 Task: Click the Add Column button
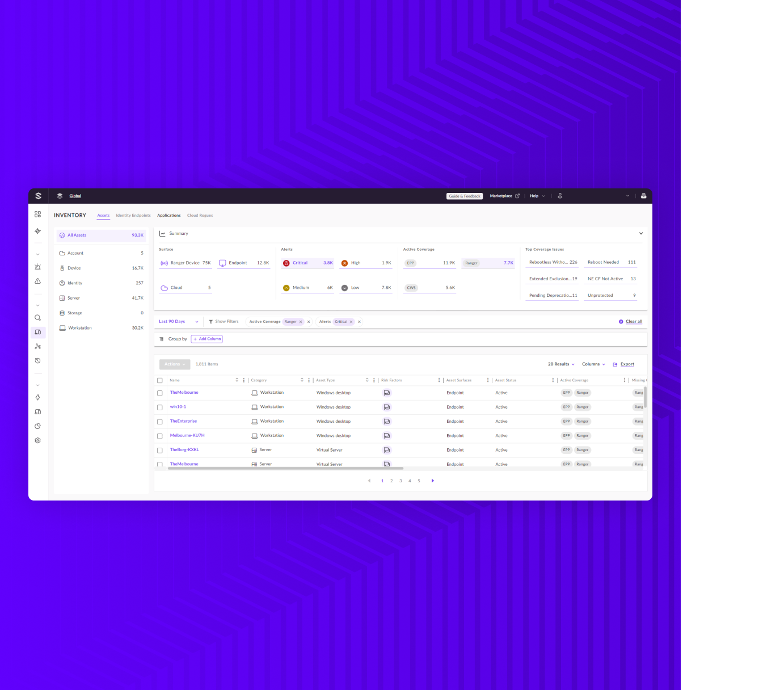click(x=207, y=339)
